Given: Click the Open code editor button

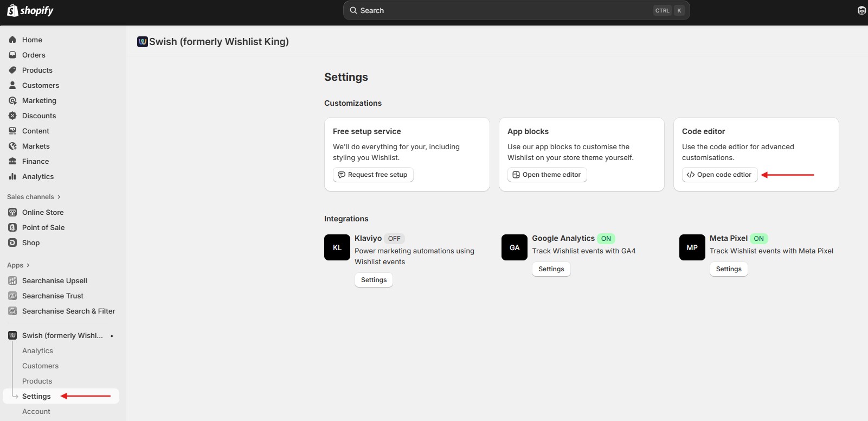Looking at the screenshot, I should tap(719, 175).
